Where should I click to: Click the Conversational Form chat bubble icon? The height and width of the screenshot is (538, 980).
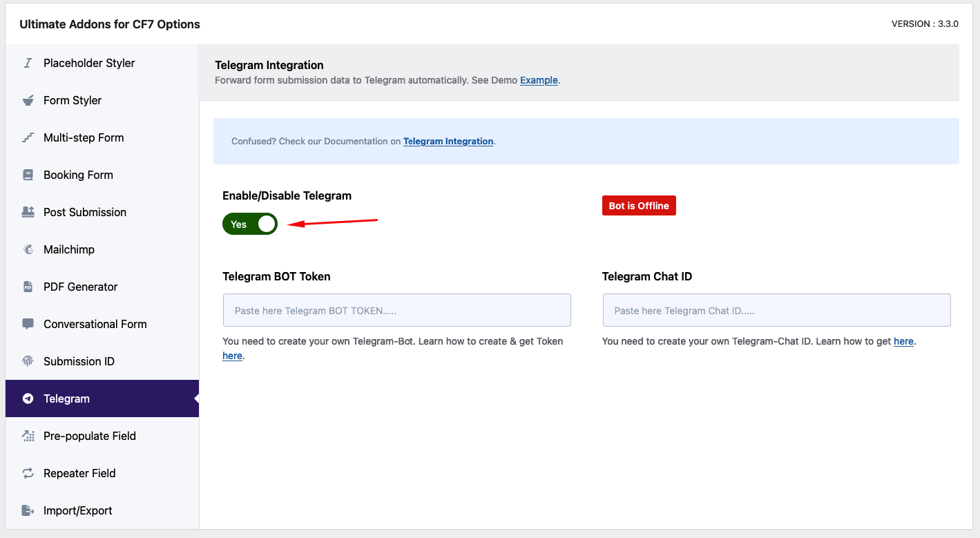tap(28, 324)
